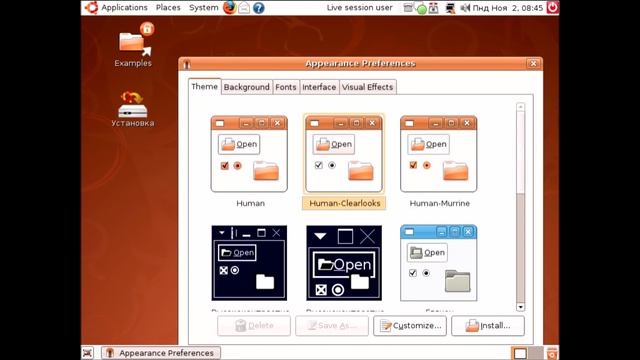Click the Appearance Preferences title bar icon
Image resolution: width=640 pixels, height=360 pixels.
(x=187, y=64)
